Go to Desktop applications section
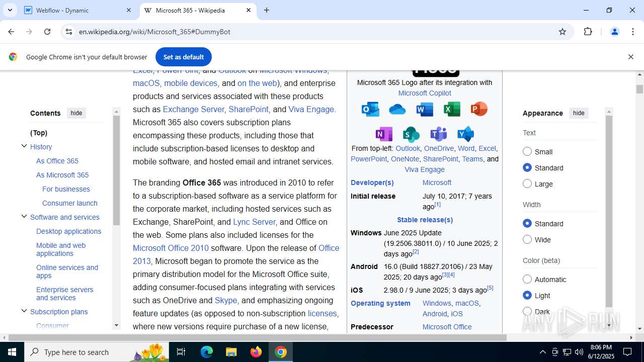644x362 pixels. 68,231
